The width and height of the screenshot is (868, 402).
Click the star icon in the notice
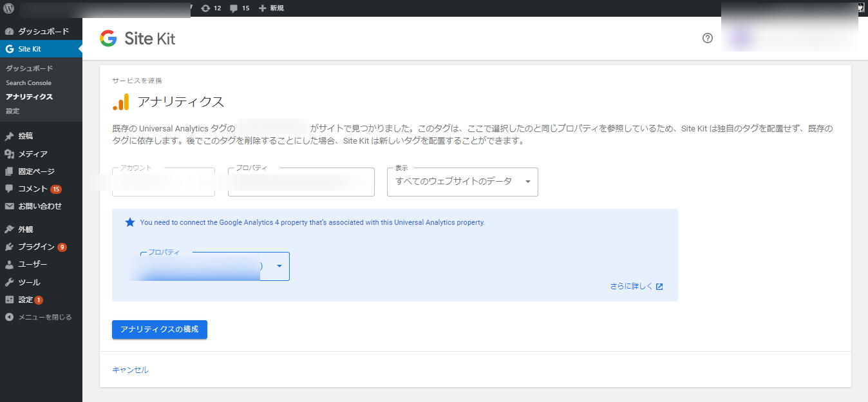pyautogui.click(x=130, y=222)
